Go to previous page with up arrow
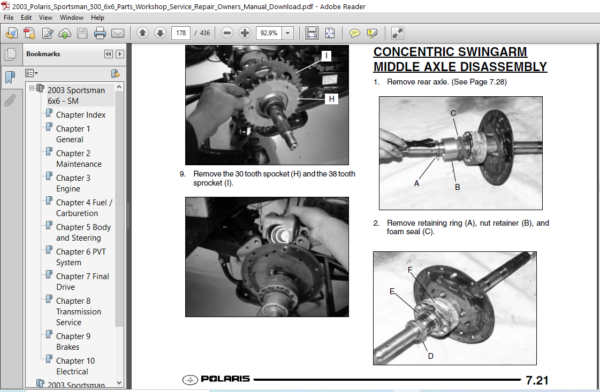The image size is (600, 392). (x=142, y=33)
